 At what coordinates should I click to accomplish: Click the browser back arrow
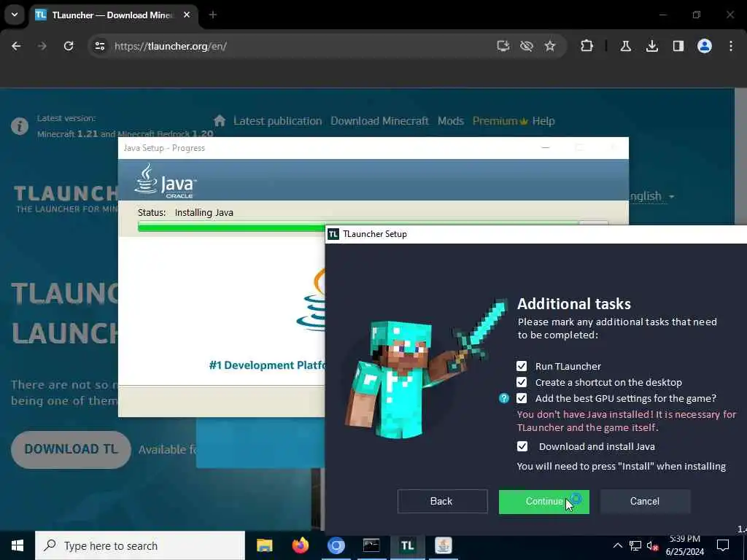pos(16,46)
